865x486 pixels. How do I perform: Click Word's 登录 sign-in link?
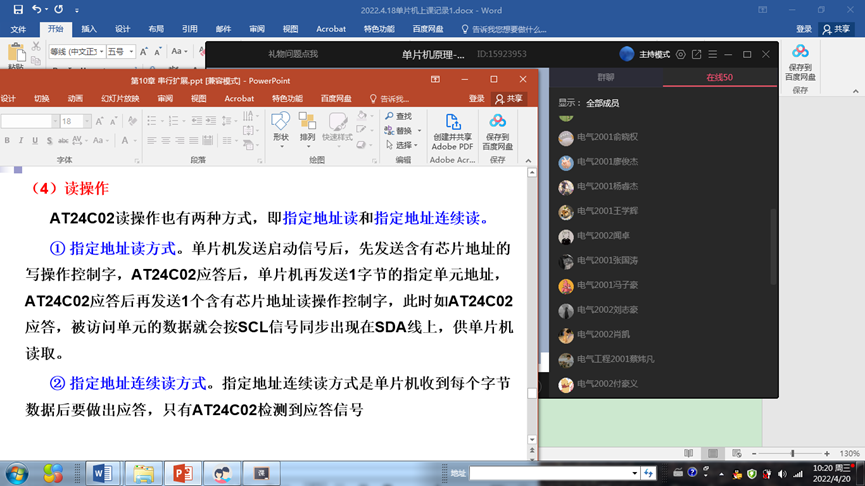[803, 29]
